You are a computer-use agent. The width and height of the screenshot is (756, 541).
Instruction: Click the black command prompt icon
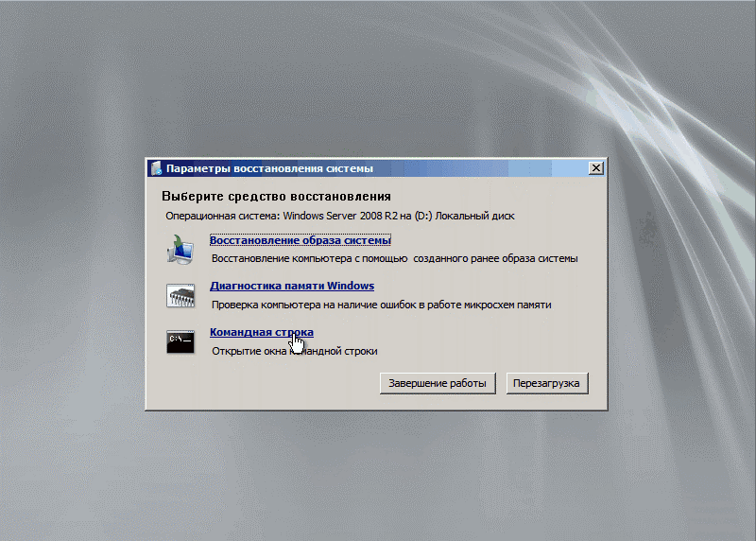coord(180,341)
